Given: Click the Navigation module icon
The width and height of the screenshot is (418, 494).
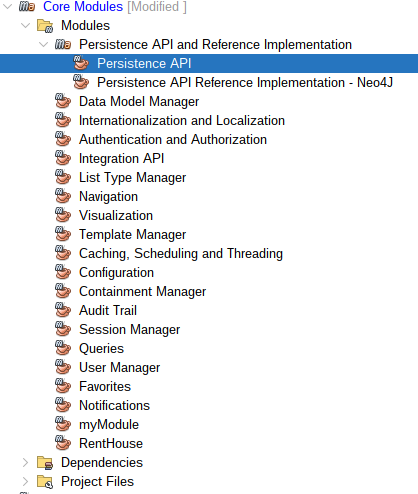Looking at the screenshot, I should 63,196.
